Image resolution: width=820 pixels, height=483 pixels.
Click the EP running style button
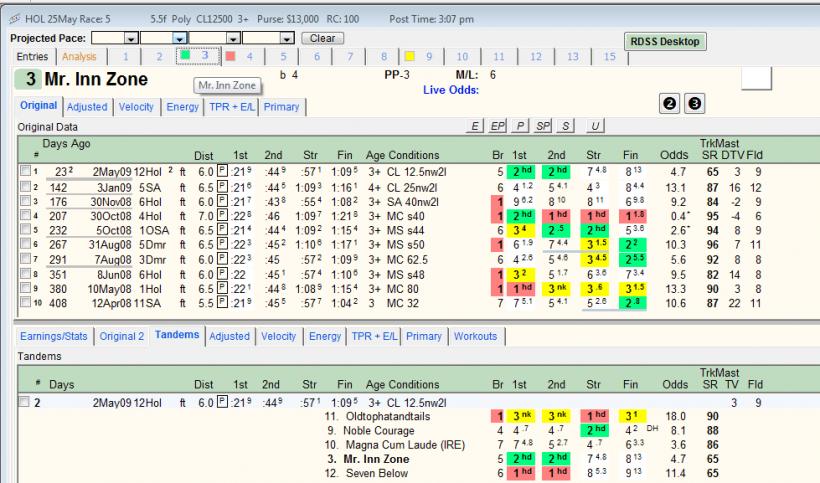497,126
